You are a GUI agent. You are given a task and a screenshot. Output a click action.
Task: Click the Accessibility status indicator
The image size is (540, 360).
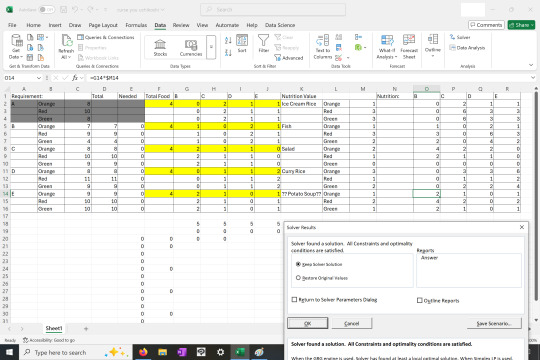[x=49, y=340]
